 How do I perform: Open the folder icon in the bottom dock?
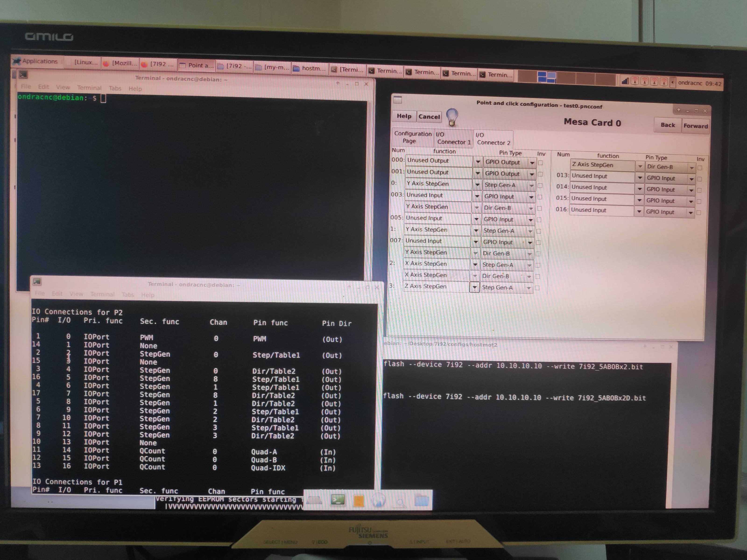(x=421, y=500)
